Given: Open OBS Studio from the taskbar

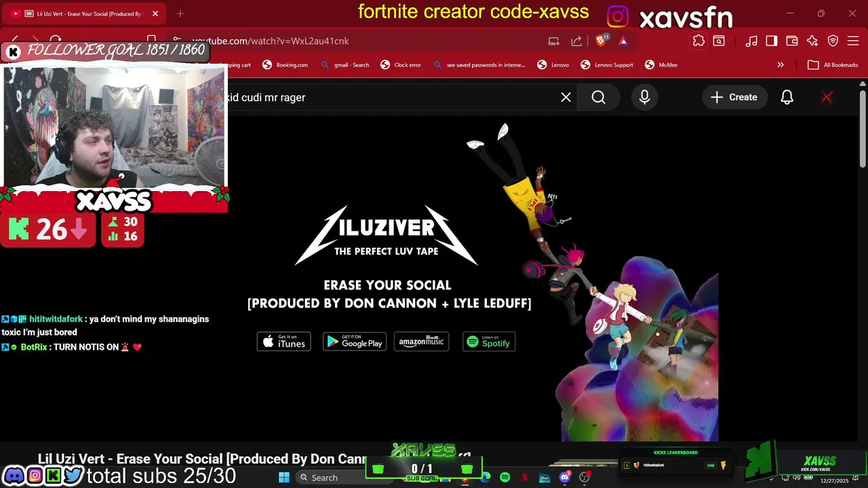Looking at the screenshot, I should (585, 477).
